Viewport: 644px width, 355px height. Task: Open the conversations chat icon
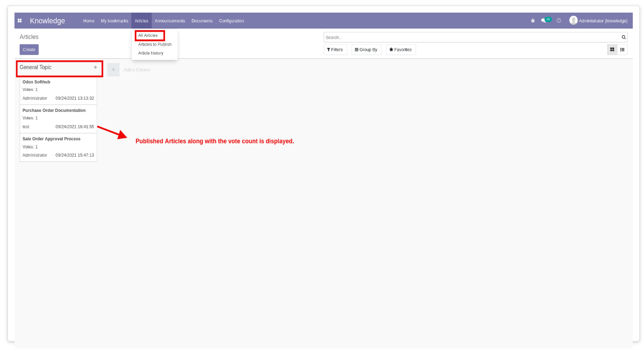click(x=544, y=21)
